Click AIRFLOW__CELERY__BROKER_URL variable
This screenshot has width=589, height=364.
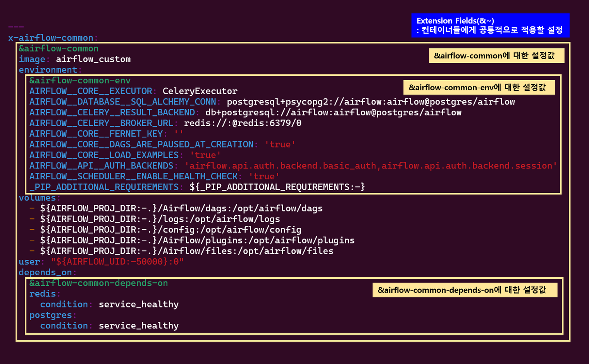(101, 123)
